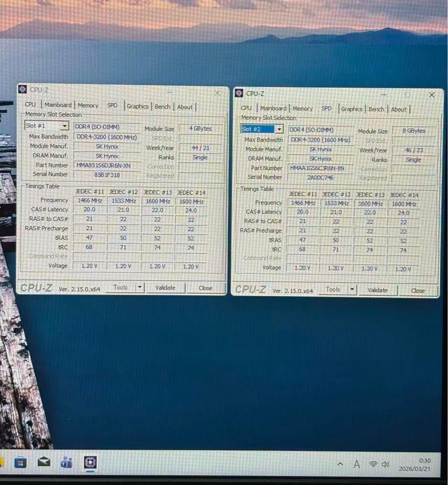
Task: Click Close button in left window
Action: click(x=206, y=288)
